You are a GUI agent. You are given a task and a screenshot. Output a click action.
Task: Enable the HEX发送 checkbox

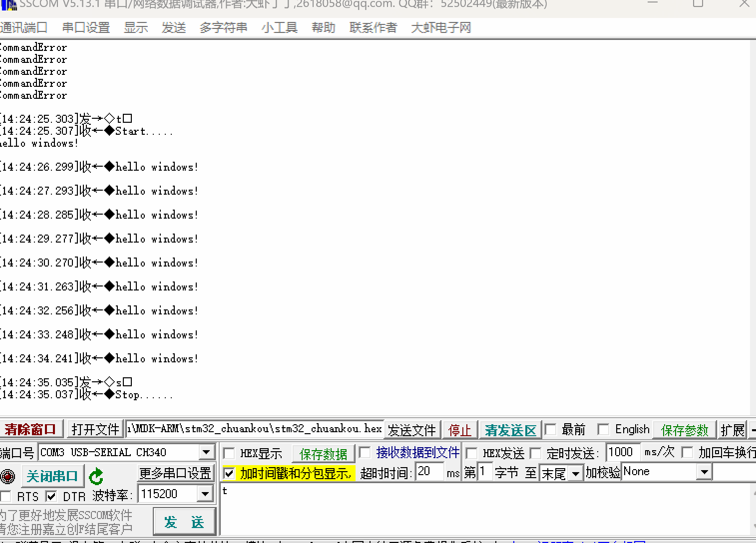point(471,453)
